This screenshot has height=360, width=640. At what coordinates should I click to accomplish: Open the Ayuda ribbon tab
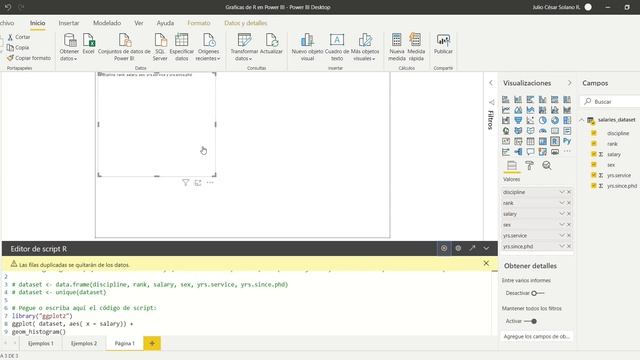(165, 23)
